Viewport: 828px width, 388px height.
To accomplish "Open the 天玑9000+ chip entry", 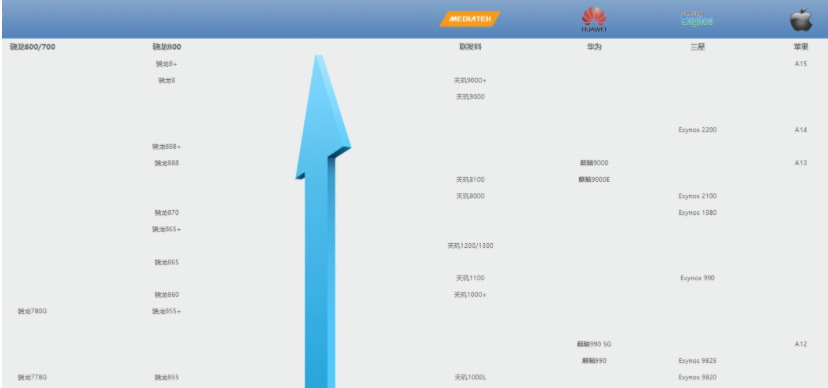I will pos(470,80).
